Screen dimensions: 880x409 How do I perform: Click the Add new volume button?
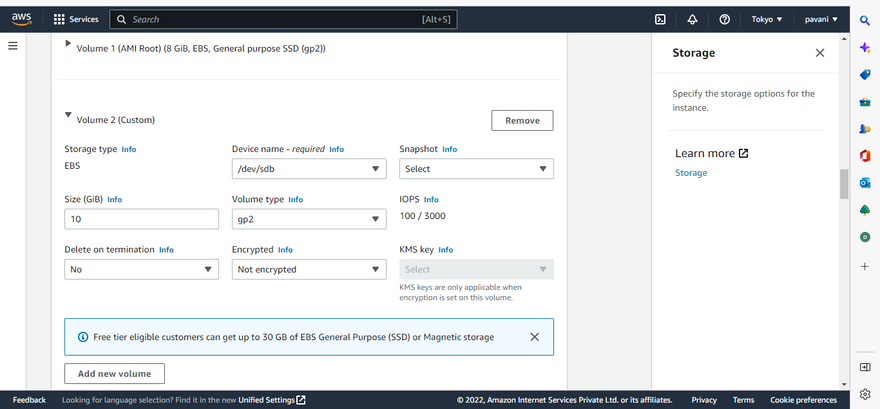point(114,373)
